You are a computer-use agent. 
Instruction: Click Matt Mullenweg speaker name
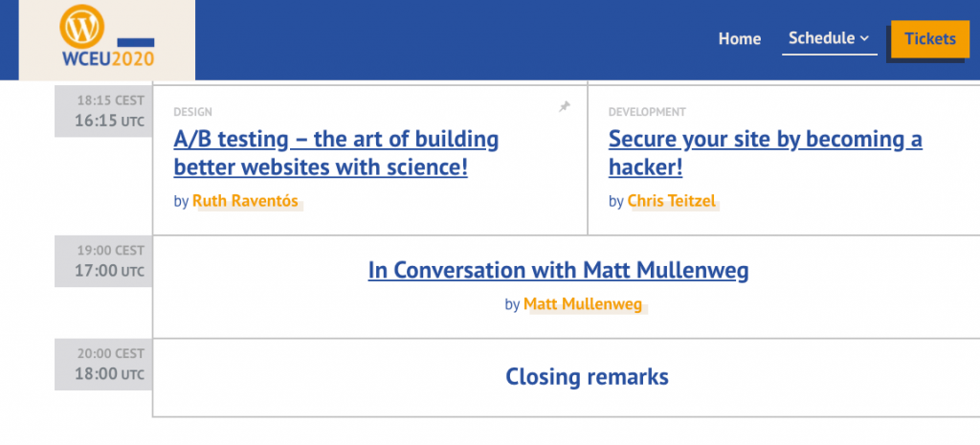coord(584,305)
